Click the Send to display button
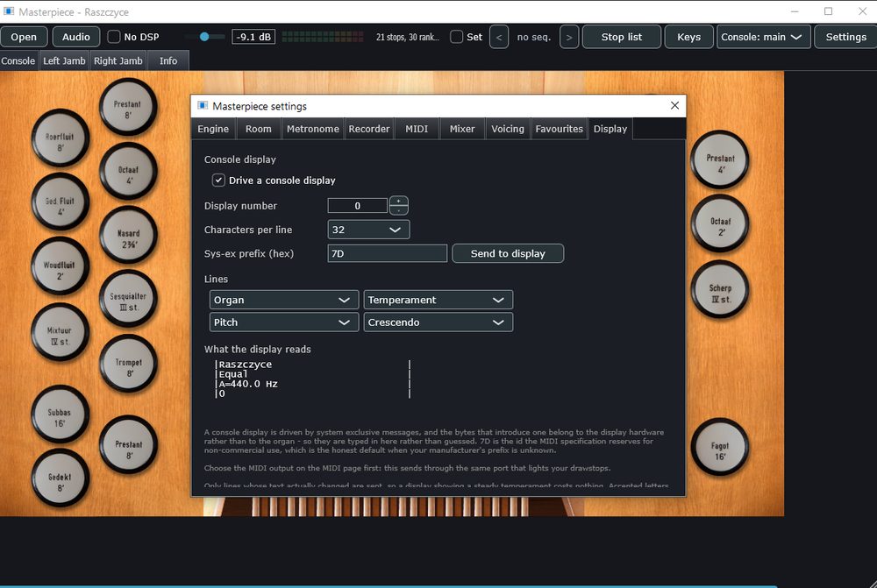Screen dimensions: 877x588 pos(508,253)
